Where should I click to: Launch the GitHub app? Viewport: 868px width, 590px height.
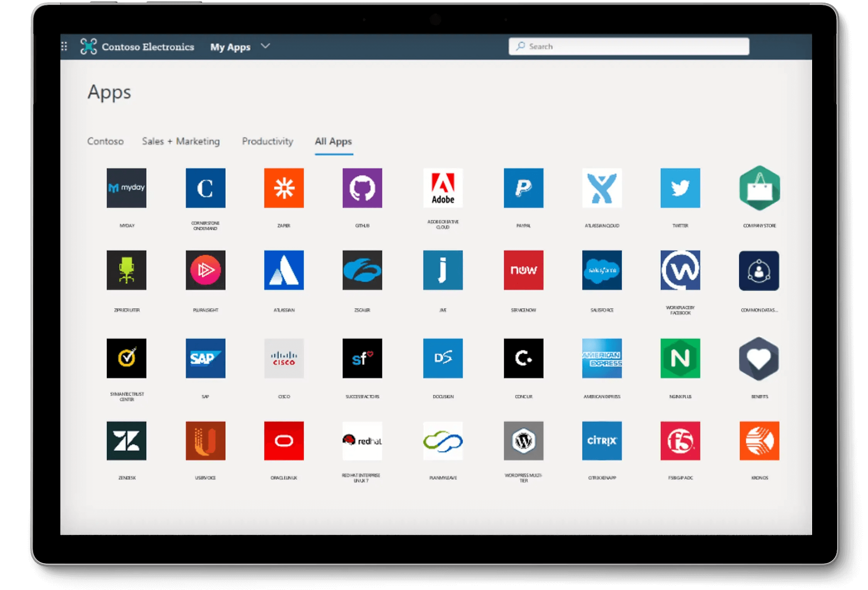tap(362, 188)
